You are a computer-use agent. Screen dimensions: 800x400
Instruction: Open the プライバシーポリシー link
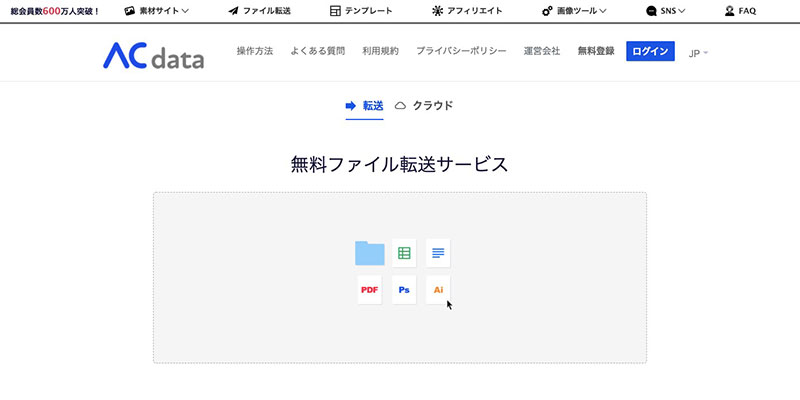tap(461, 51)
